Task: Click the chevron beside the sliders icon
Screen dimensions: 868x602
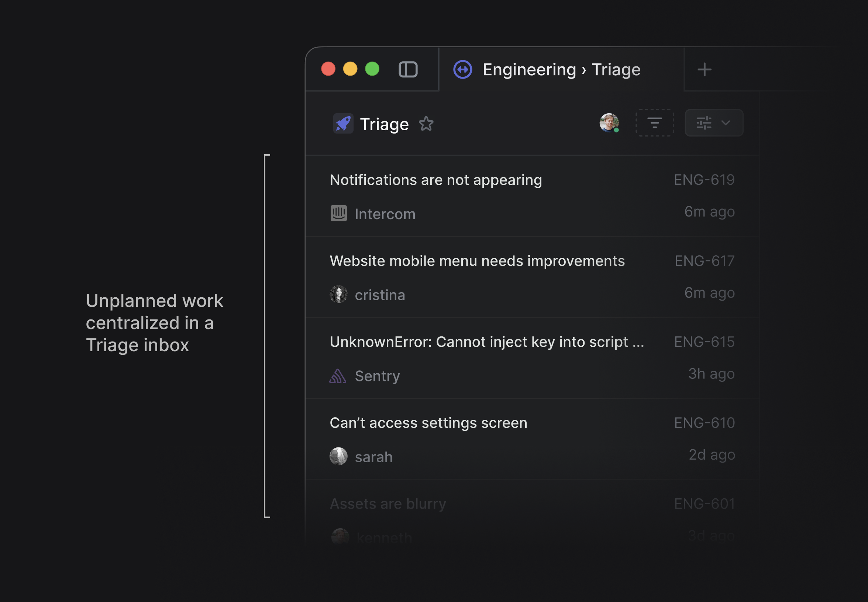Action: pos(725,123)
